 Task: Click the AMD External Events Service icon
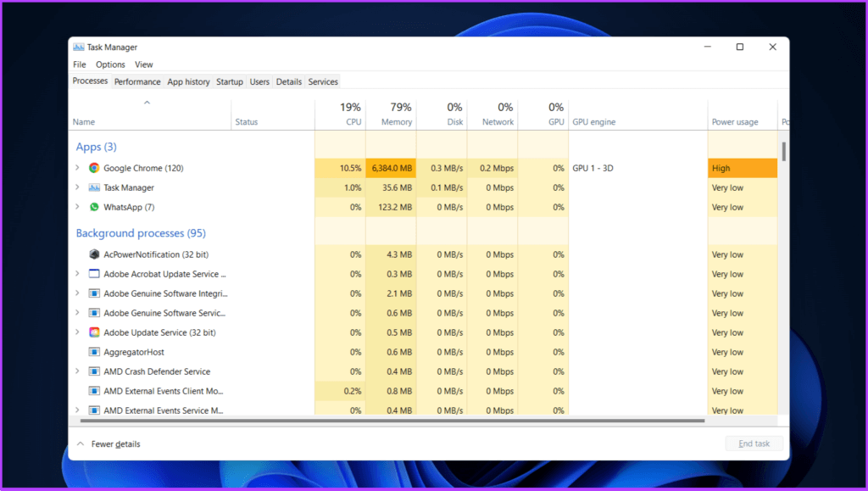(94, 410)
